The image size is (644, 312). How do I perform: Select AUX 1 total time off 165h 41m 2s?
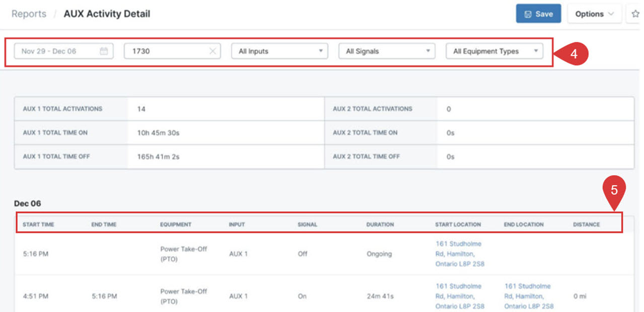click(x=158, y=157)
